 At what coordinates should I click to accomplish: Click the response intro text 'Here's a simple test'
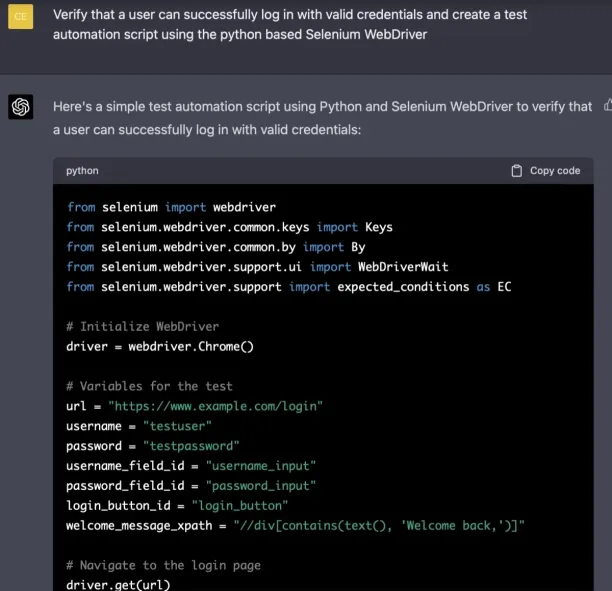tap(322, 118)
